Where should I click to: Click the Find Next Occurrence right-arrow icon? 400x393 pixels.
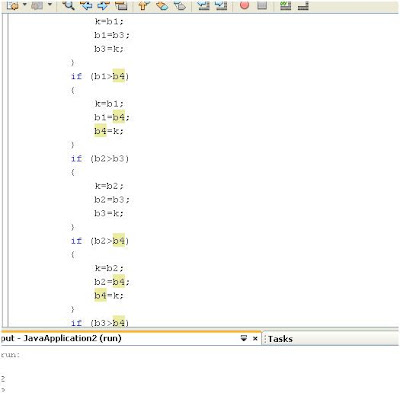tap(103, 5)
